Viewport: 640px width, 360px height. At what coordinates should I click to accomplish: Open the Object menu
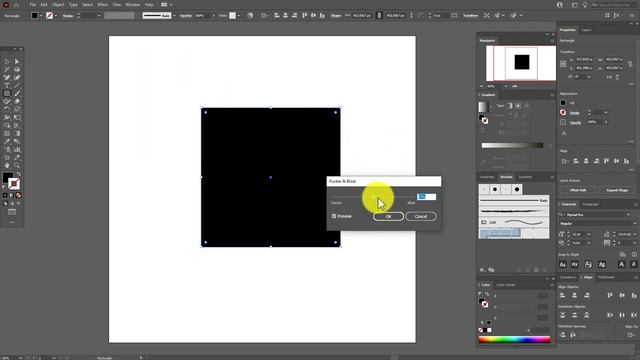(x=58, y=5)
